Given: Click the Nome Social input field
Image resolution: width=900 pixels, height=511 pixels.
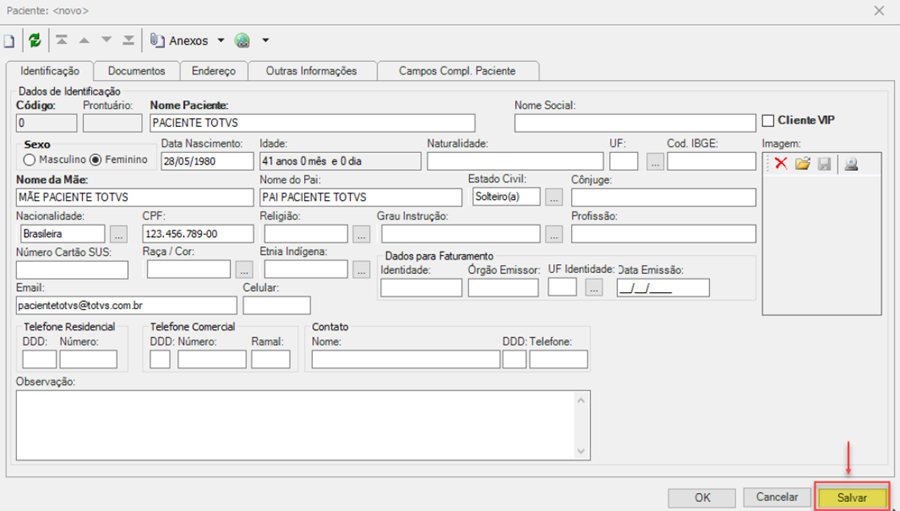Looking at the screenshot, I should 635,123.
